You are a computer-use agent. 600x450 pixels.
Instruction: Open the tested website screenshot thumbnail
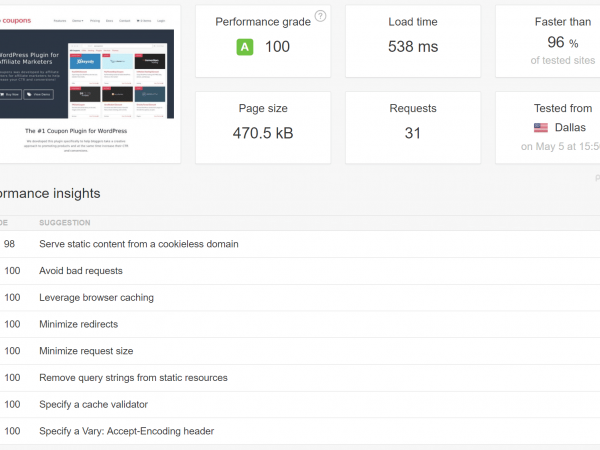point(90,85)
